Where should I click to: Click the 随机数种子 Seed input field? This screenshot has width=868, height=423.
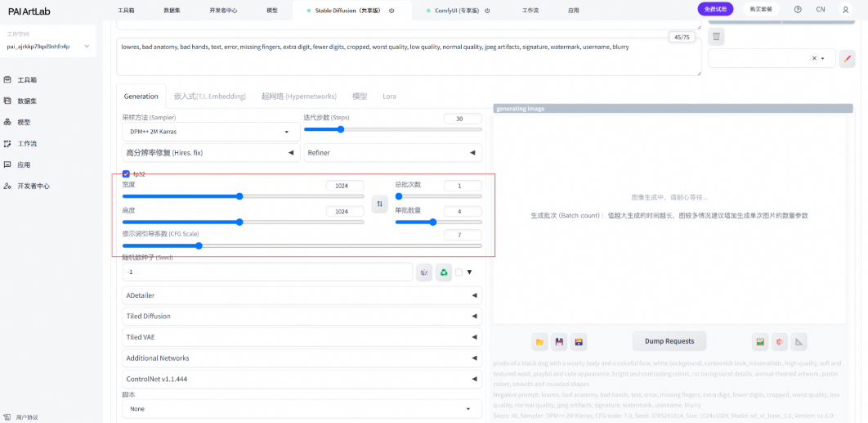(x=267, y=272)
